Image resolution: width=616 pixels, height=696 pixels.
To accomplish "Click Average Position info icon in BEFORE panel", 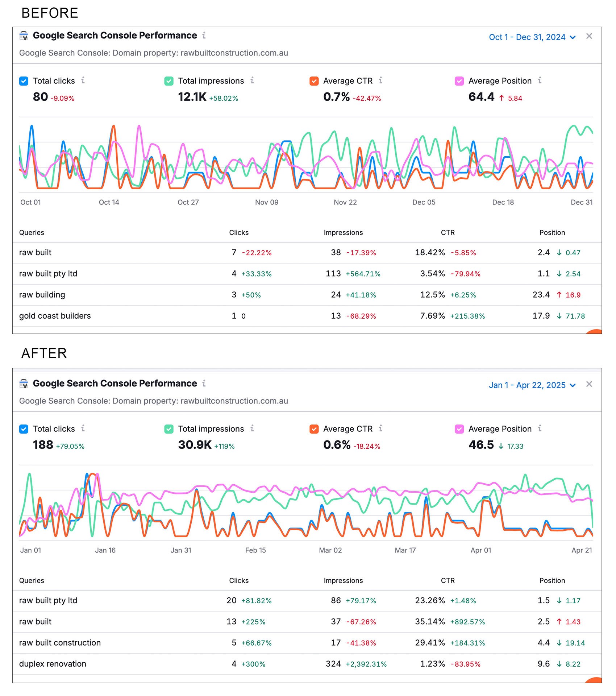I will tap(540, 80).
